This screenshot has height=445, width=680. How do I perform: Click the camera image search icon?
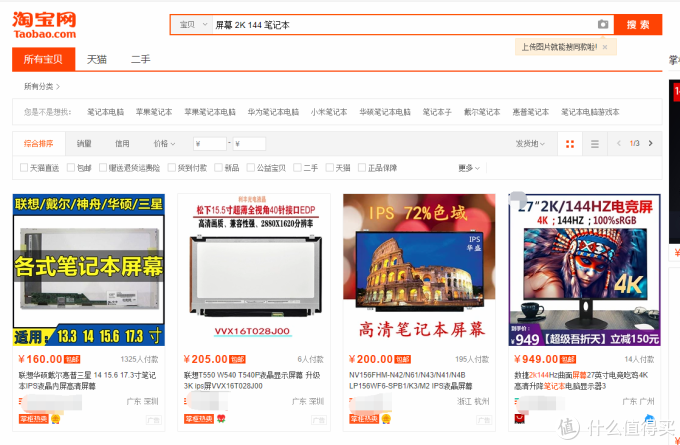point(602,24)
